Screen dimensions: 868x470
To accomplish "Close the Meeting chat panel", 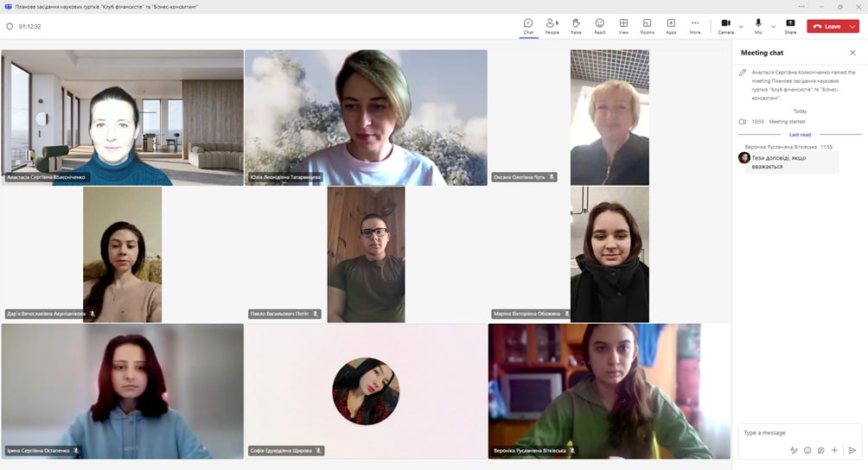I will coord(852,53).
